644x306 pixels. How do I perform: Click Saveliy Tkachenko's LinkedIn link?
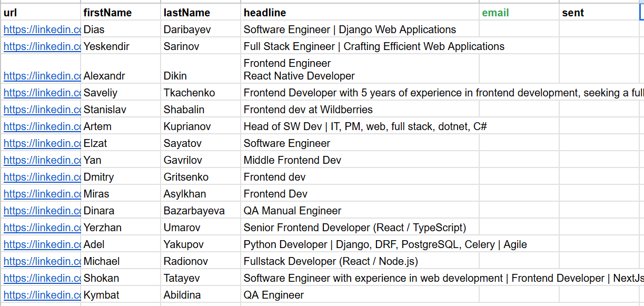(42, 93)
